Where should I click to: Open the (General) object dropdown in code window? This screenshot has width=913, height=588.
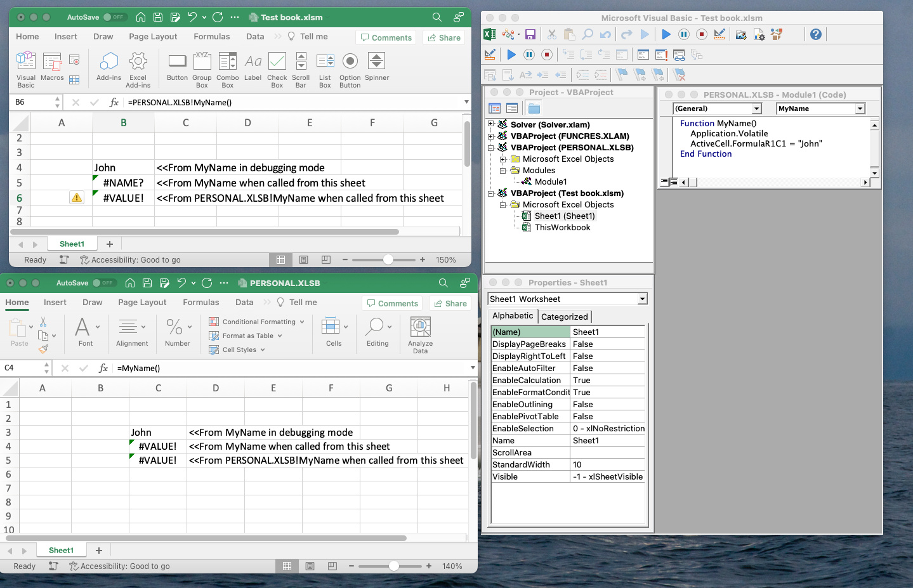coord(756,108)
